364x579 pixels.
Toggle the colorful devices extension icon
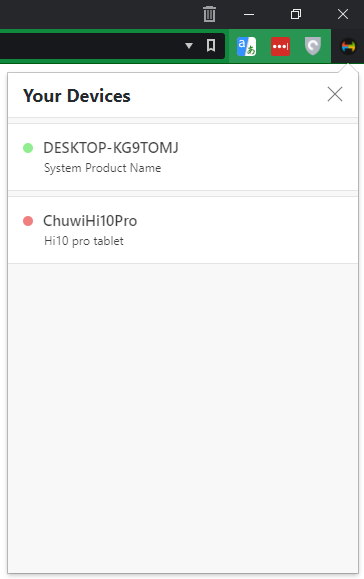348,47
